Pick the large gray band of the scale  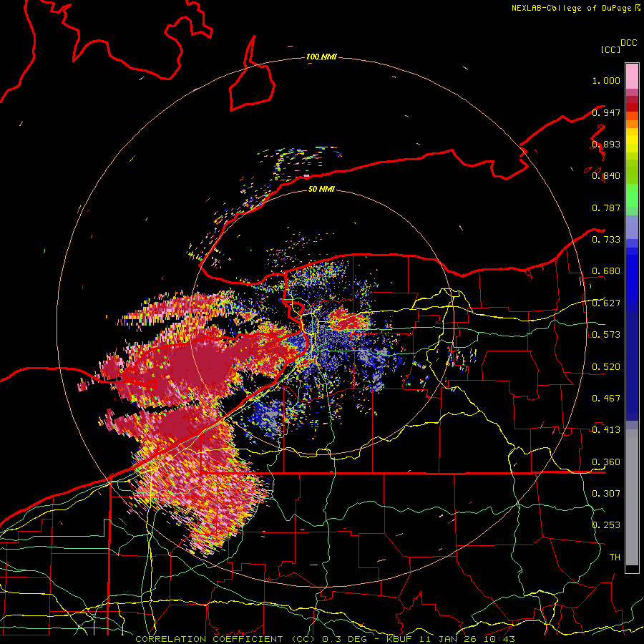[x=632, y=497]
